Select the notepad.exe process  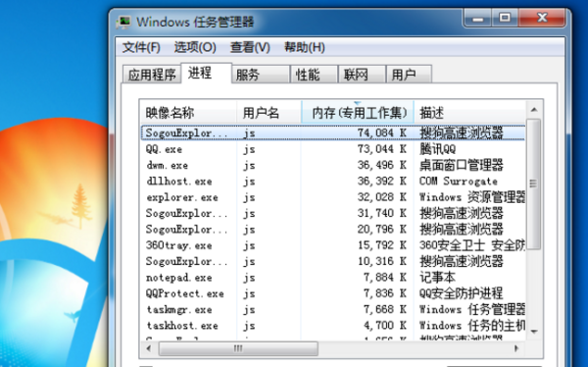pos(333,278)
